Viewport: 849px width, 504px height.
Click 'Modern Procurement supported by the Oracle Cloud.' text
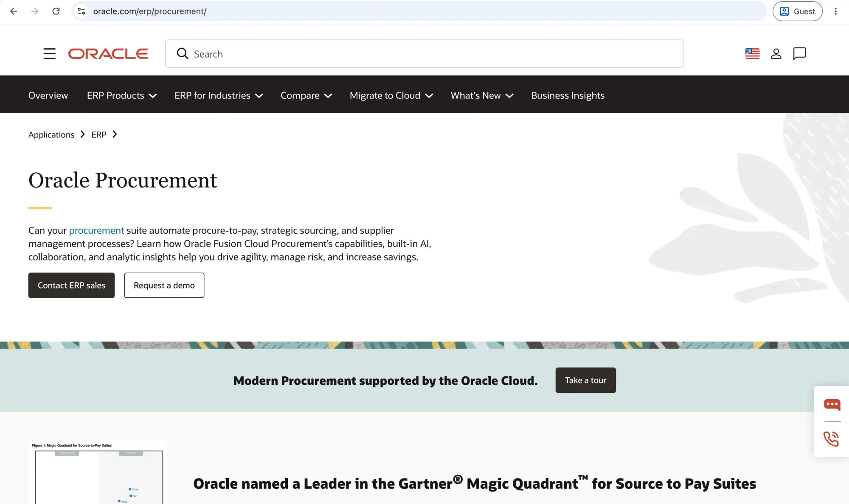point(385,381)
